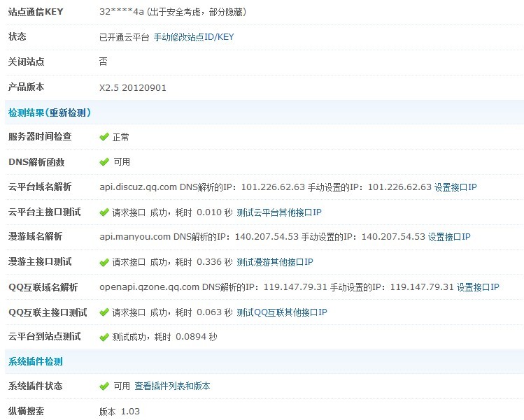Click the 纵横搜索 row label
Viewport: 524px width, 420px height.
click(x=27, y=412)
